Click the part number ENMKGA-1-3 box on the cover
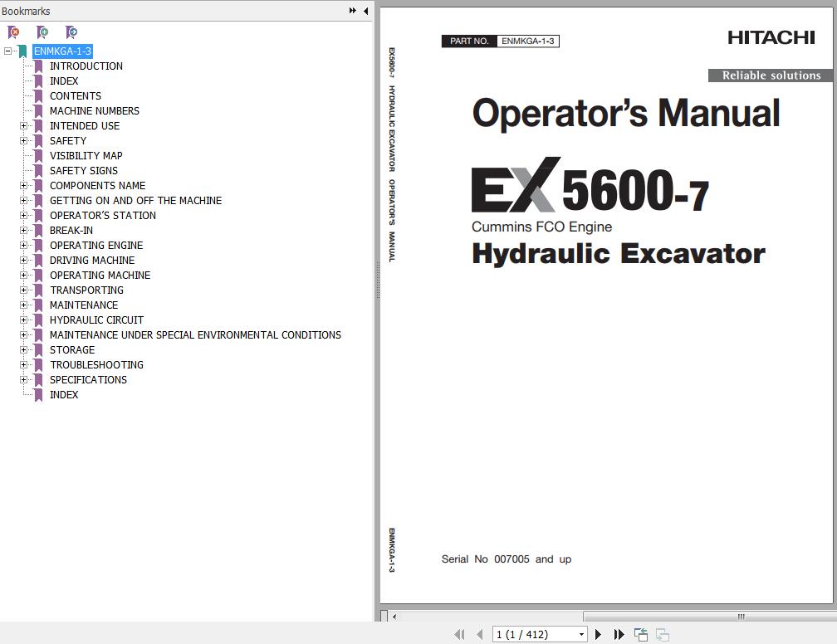837x644 pixels. (x=528, y=41)
